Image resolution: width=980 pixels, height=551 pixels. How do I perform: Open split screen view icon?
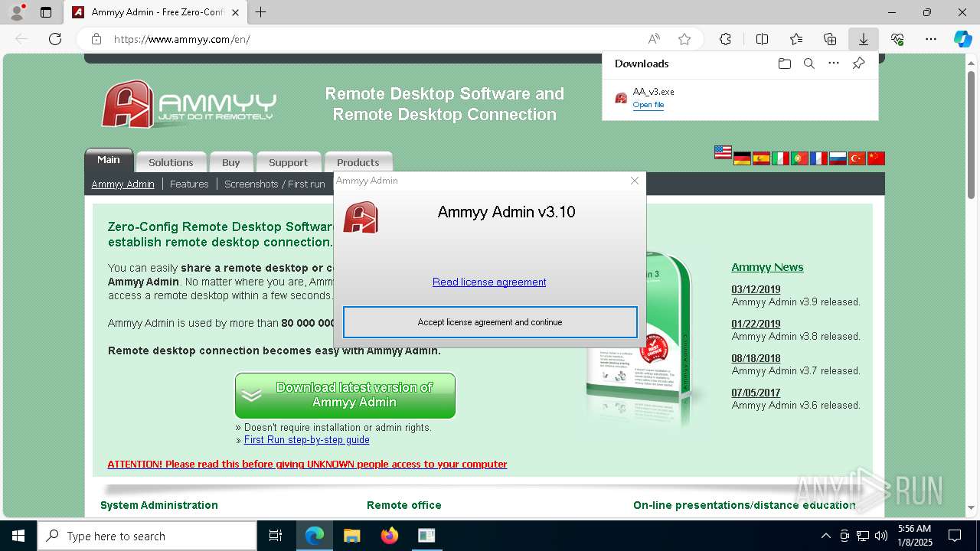(x=762, y=39)
